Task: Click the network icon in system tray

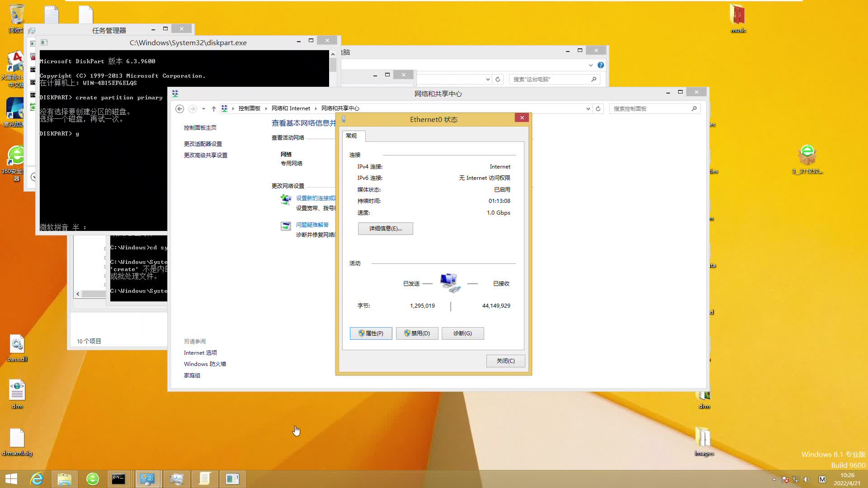Action: [796, 479]
